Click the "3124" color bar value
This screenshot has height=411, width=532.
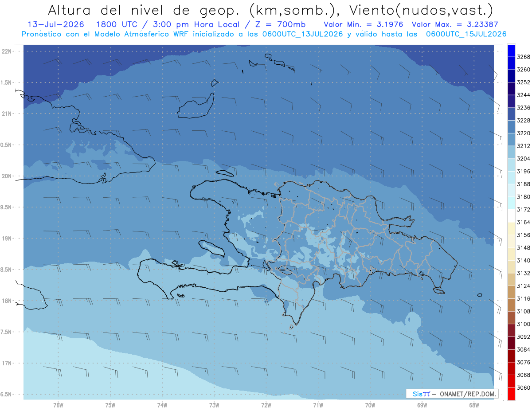tap(524, 286)
